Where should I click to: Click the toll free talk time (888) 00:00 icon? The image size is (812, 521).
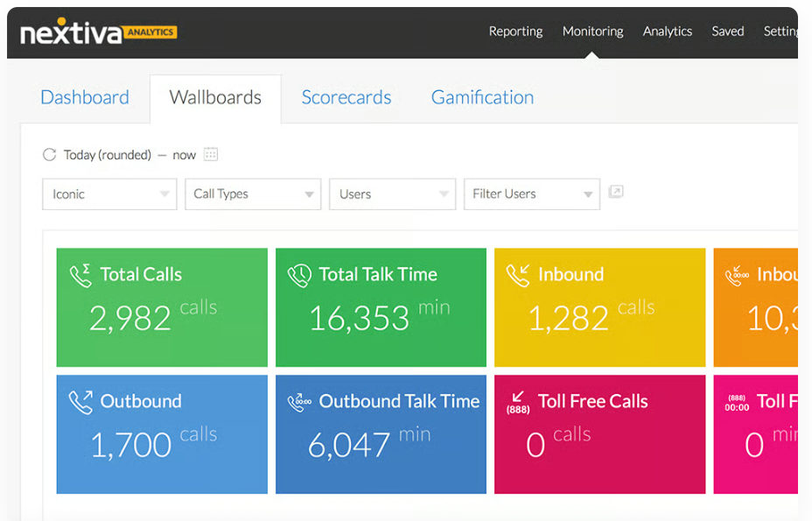[x=737, y=403]
